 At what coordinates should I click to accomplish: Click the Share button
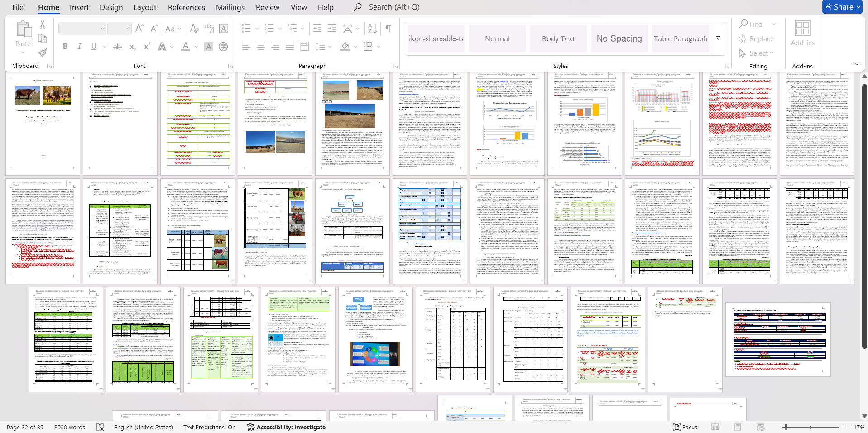coord(842,7)
